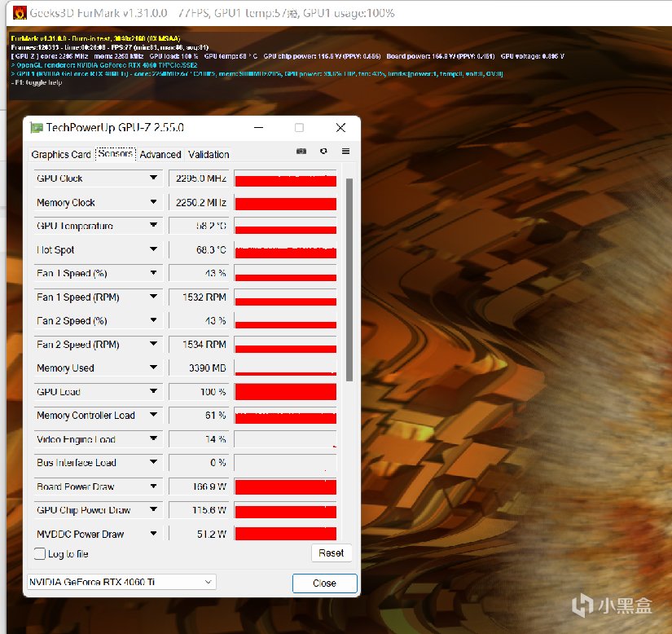Click the GPU-Z 2.55.0 window title
The width and height of the screenshot is (672, 634).
pos(115,127)
